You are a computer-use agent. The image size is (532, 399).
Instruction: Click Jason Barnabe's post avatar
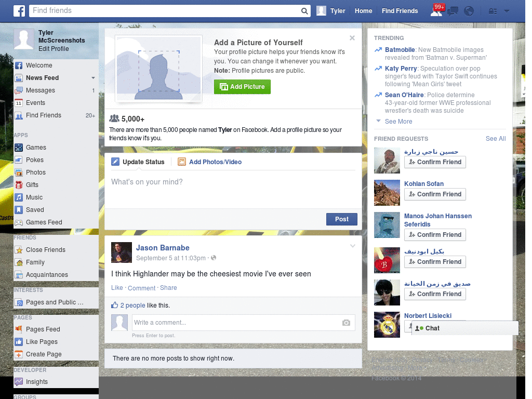tap(122, 252)
